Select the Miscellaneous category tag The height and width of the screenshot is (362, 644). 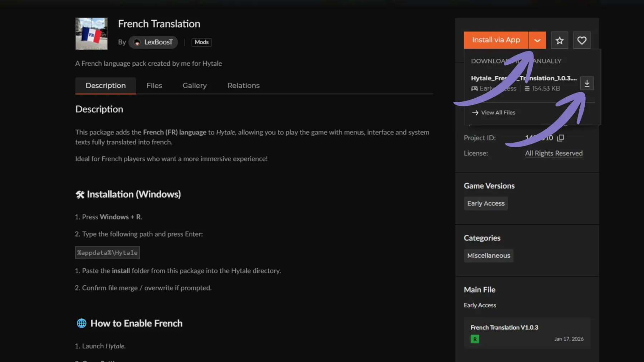[x=488, y=255]
